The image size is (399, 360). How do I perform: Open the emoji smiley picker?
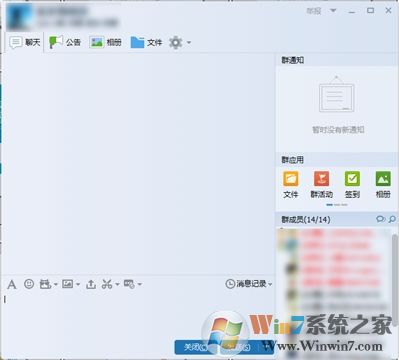click(29, 284)
